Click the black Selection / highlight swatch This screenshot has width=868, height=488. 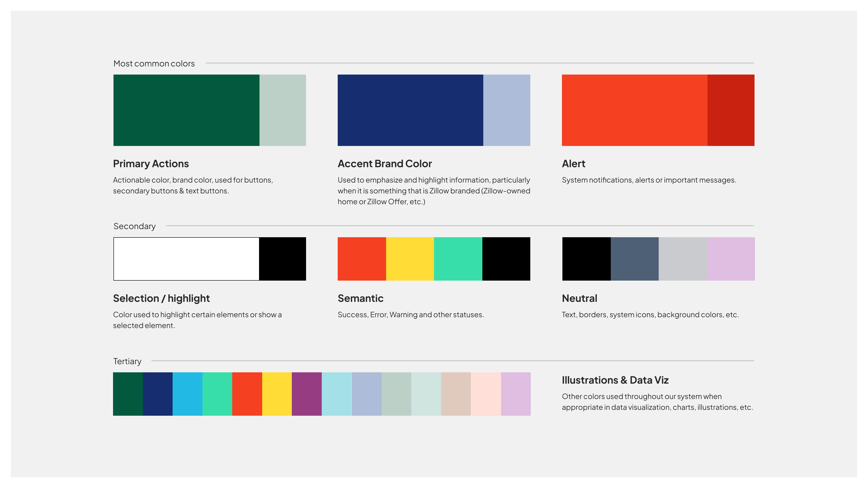pyautogui.click(x=283, y=259)
